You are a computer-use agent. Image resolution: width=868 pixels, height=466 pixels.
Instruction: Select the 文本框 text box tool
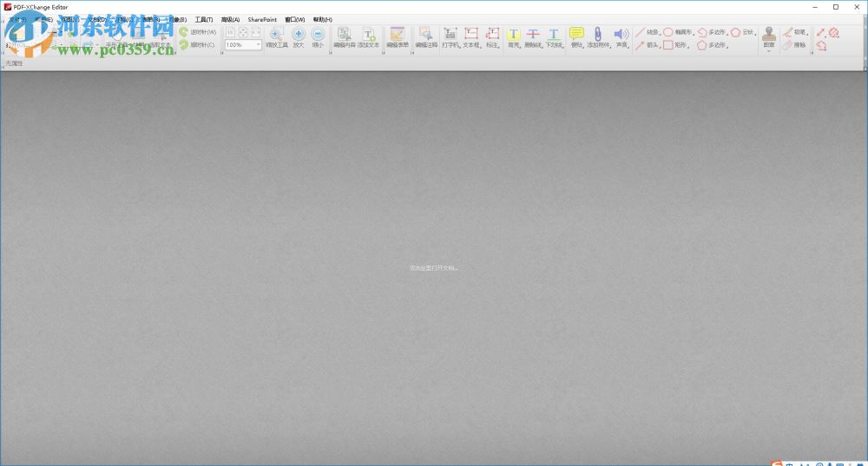pyautogui.click(x=471, y=38)
